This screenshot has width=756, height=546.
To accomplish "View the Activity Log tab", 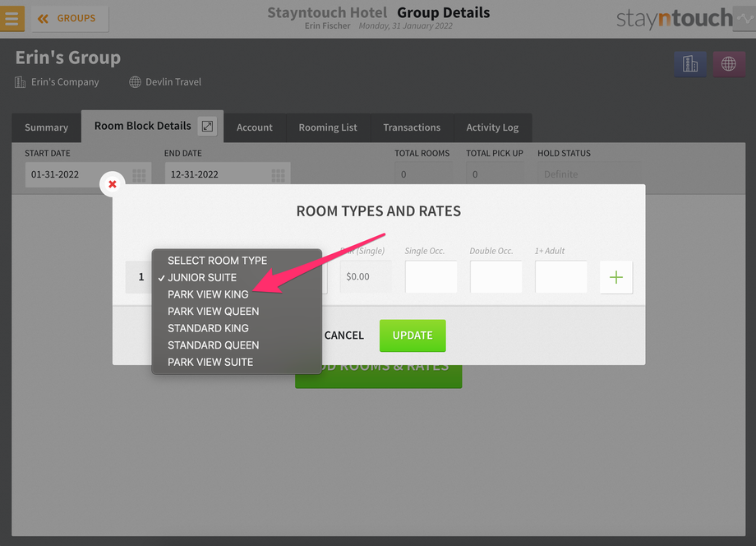I will [492, 127].
